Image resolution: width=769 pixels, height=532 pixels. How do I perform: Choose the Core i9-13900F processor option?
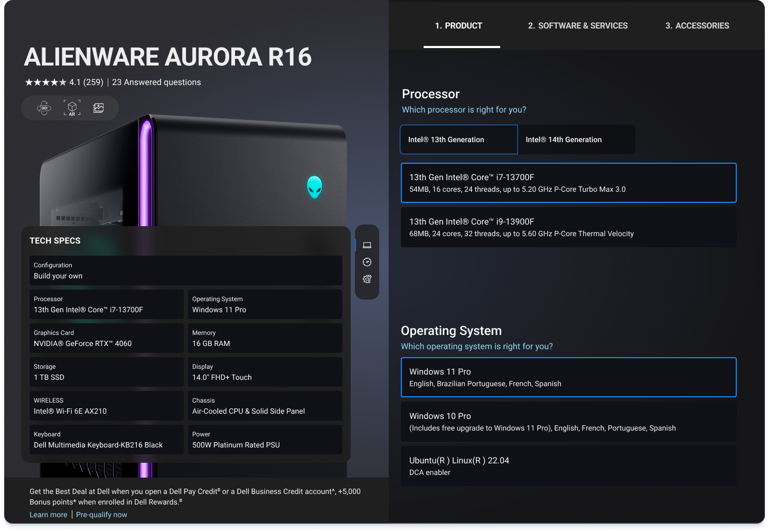[x=569, y=227]
